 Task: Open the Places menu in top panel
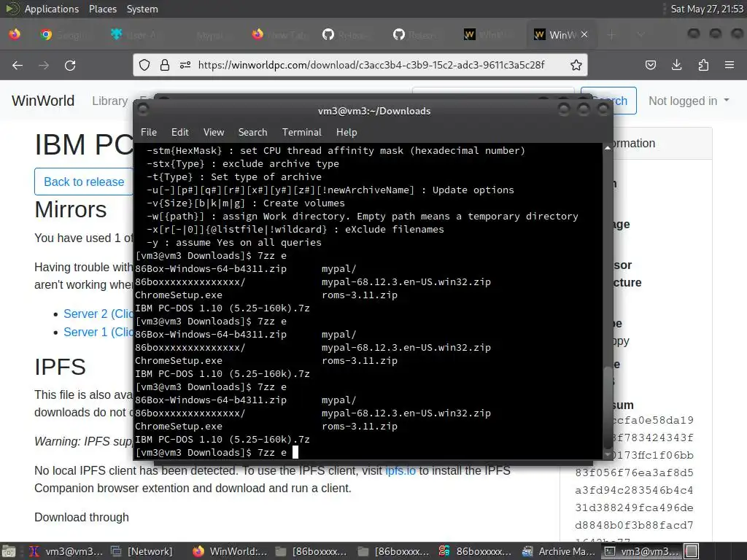click(102, 9)
